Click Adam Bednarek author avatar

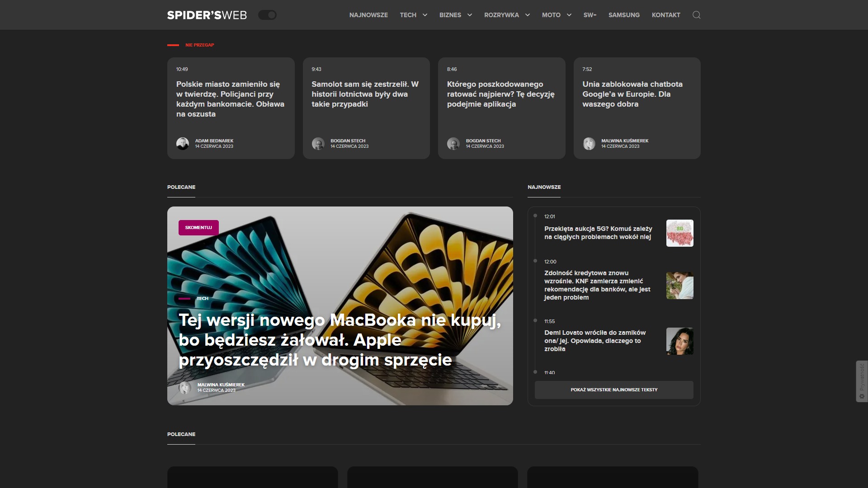183,144
